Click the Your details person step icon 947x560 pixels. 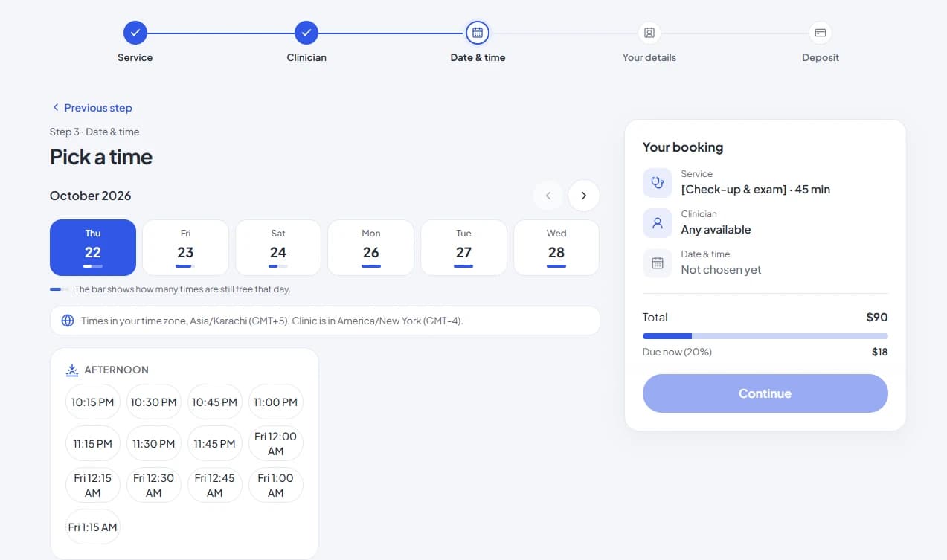point(649,33)
